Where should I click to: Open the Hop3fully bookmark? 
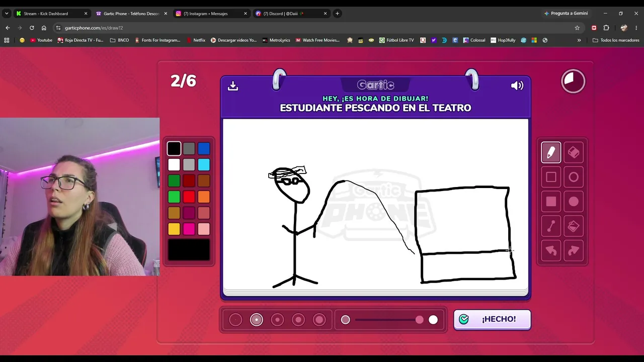tap(503, 40)
